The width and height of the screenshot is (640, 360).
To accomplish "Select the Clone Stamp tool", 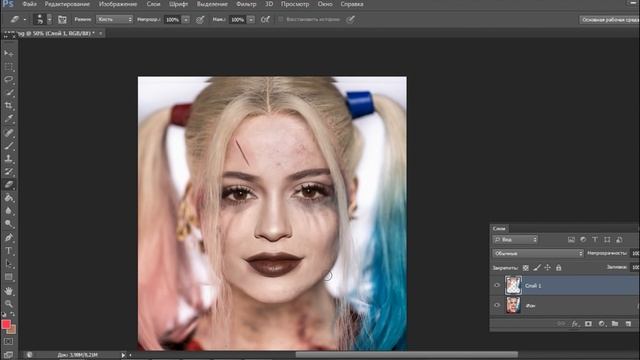I will click(x=9, y=158).
